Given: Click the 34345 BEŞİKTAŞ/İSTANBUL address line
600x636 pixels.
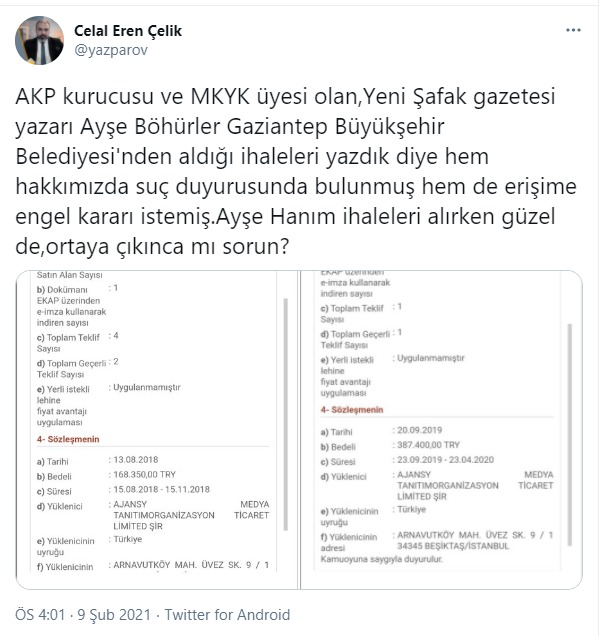Looking at the screenshot, I should click(x=453, y=546).
